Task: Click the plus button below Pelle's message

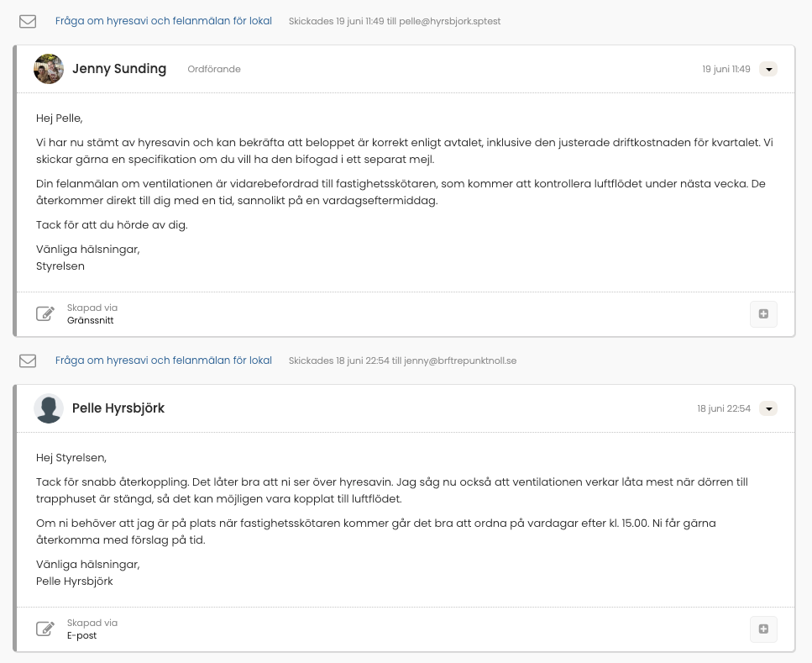Action: (763, 629)
